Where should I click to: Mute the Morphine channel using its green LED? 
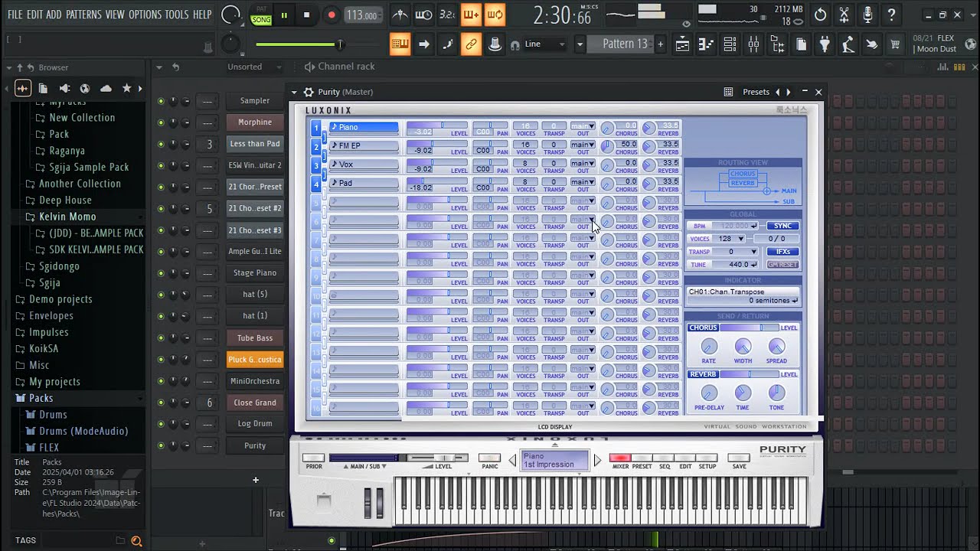pyautogui.click(x=161, y=122)
